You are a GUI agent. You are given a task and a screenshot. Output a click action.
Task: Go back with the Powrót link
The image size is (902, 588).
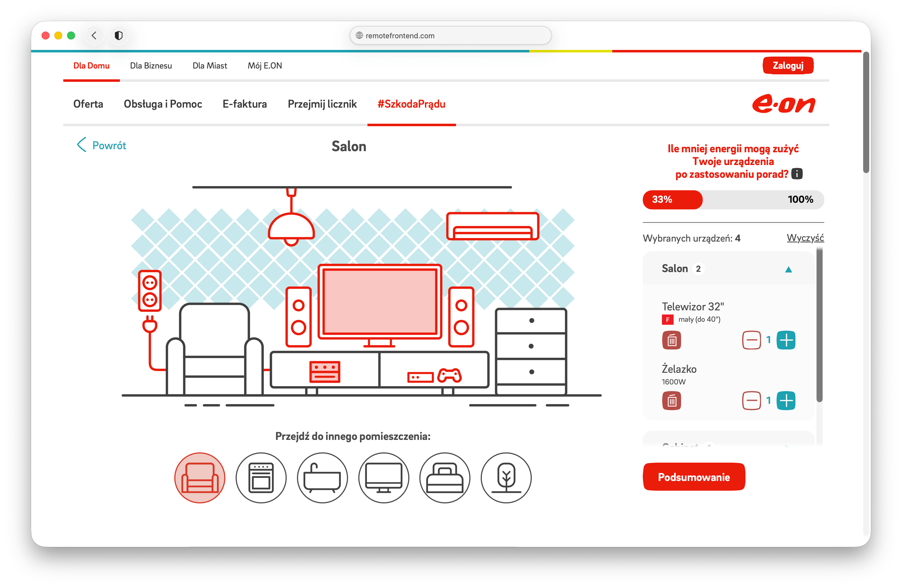[101, 145]
